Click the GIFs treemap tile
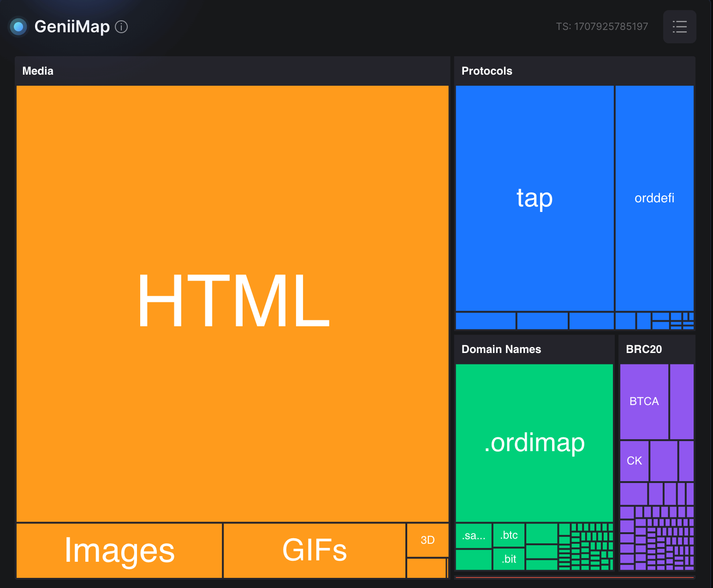 [x=314, y=550]
